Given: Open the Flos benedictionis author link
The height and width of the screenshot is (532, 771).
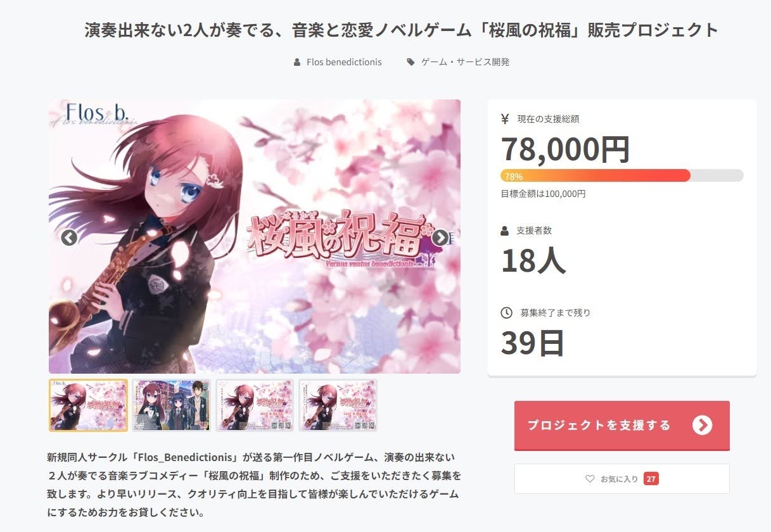Looking at the screenshot, I should pos(344,62).
